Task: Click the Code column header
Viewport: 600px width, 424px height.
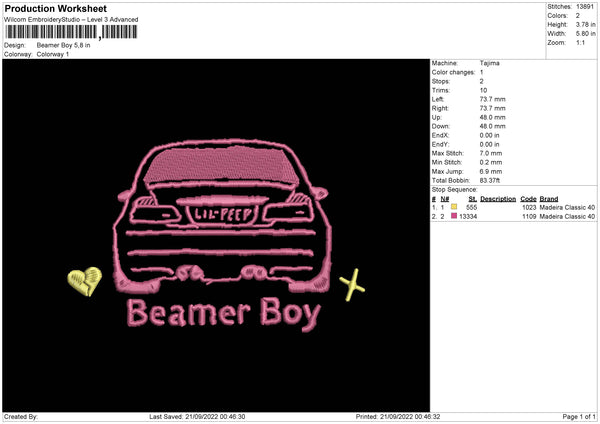Action: pos(528,199)
